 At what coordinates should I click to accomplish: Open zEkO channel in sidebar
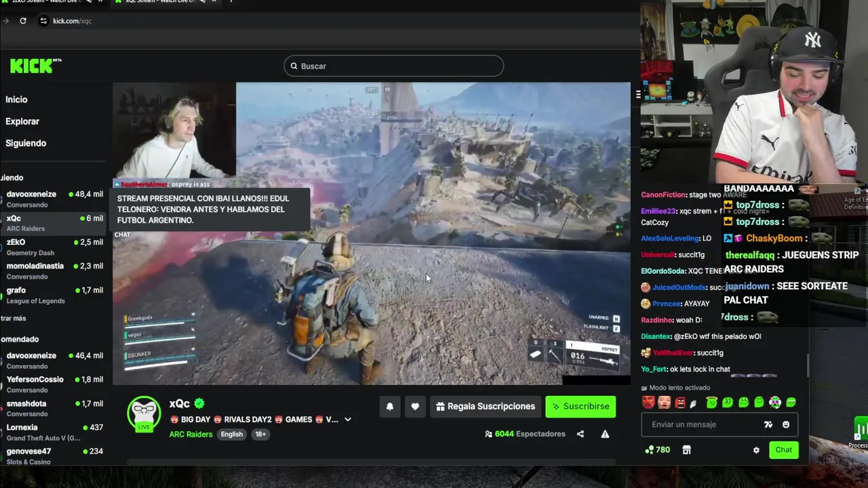point(54,247)
